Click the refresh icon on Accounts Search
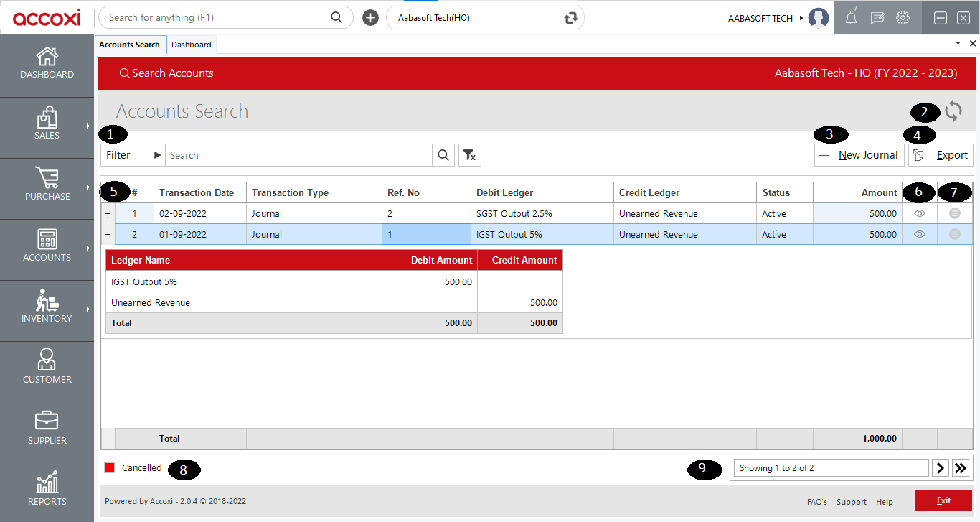This screenshot has width=980, height=522. pos(953,111)
